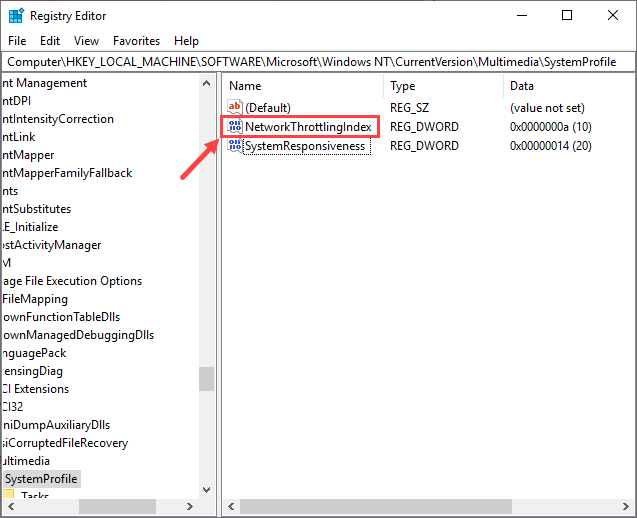Screen dimensions: 637x518
Task: Sort values by the Name column header
Action: [x=303, y=86]
